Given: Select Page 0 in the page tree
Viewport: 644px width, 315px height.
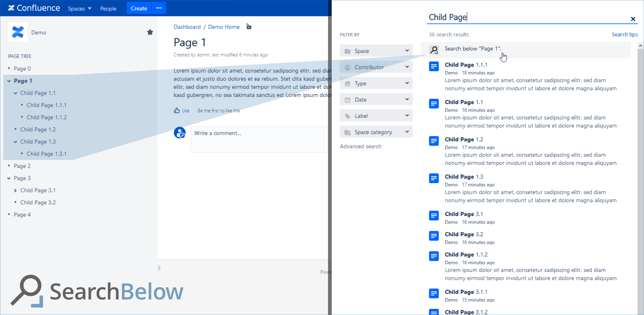Looking at the screenshot, I should click(x=22, y=69).
